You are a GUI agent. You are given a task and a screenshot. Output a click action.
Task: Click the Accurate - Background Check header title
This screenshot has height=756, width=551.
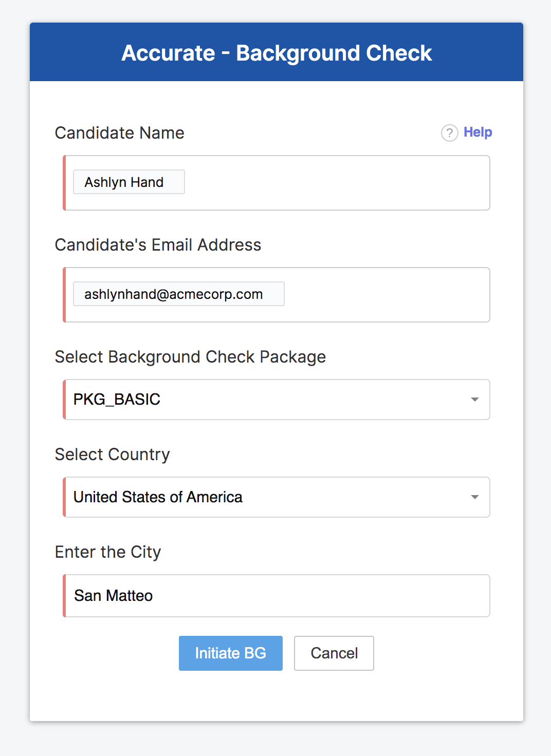[x=277, y=53]
